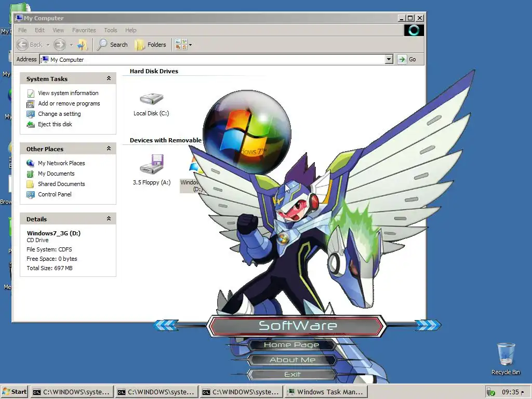Click the Start button
This screenshot has width=532, height=399.
tap(14, 392)
